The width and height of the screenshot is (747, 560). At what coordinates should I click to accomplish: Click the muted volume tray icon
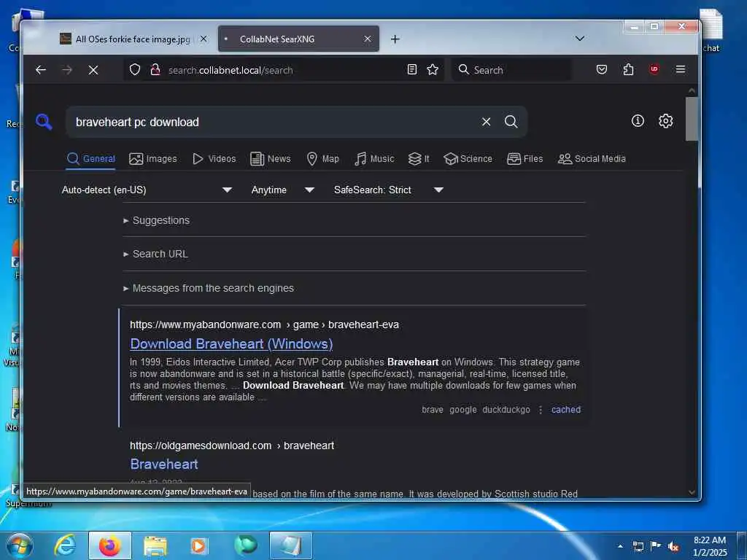(x=673, y=547)
